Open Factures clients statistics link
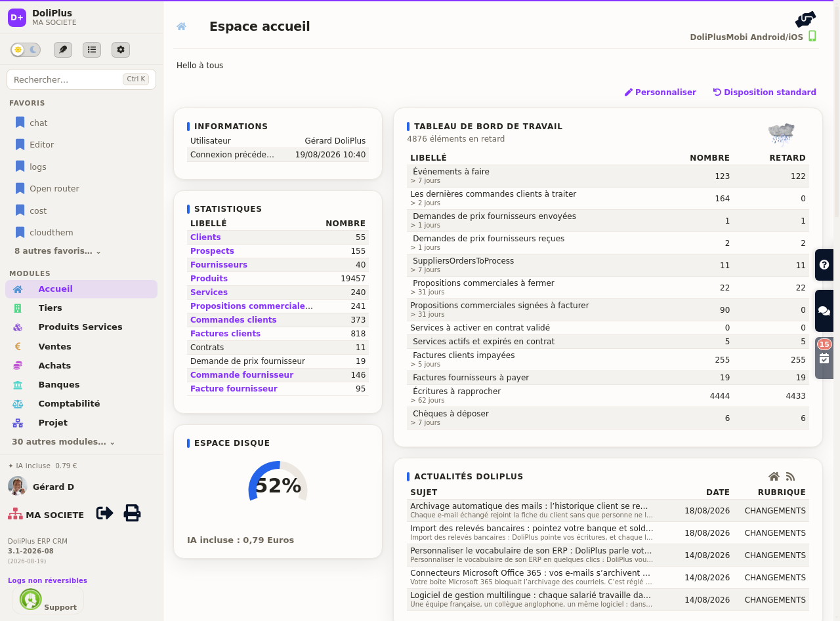 225,334
